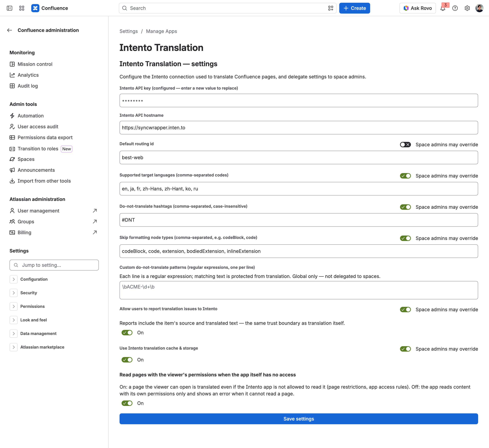Click the back arrow beside Confluence administration
The image size is (489, 448).
tap(10, 30)
